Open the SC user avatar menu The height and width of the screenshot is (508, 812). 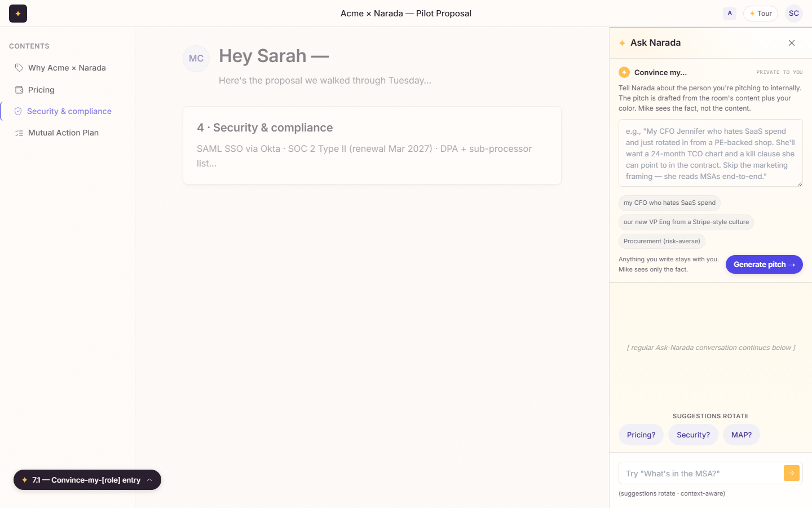(x=794, y=14)
